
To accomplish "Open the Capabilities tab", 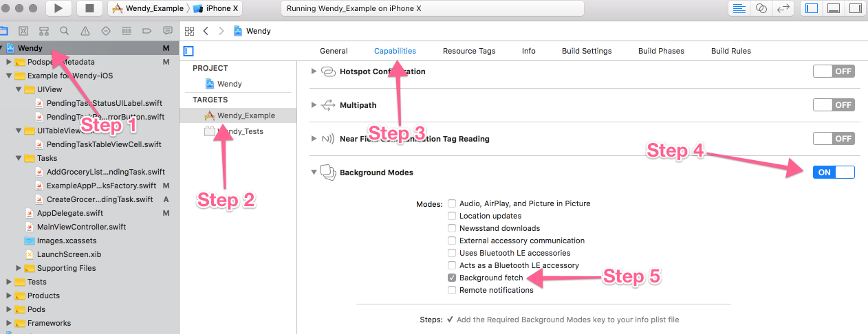I will pyautogui.click(x=395, y=51).
